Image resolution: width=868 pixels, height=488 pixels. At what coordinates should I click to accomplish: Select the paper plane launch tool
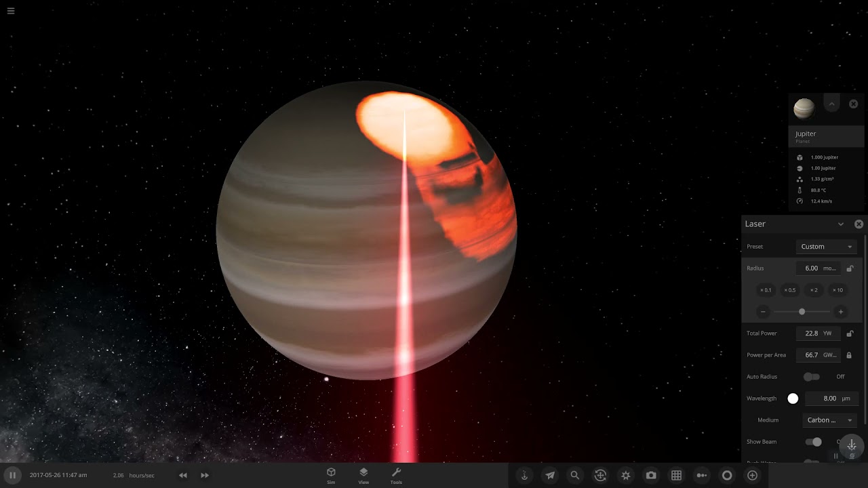[550, 475]
